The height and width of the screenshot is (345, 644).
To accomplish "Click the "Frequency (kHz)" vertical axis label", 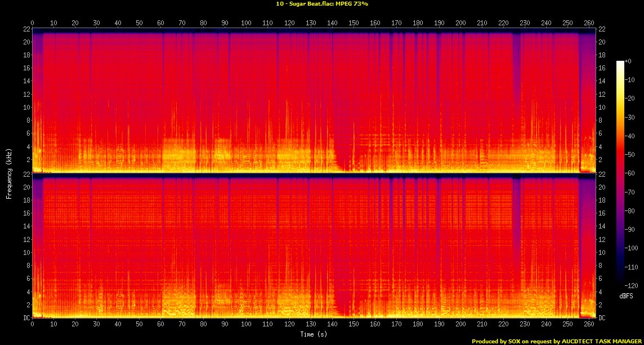I will 9,173.
